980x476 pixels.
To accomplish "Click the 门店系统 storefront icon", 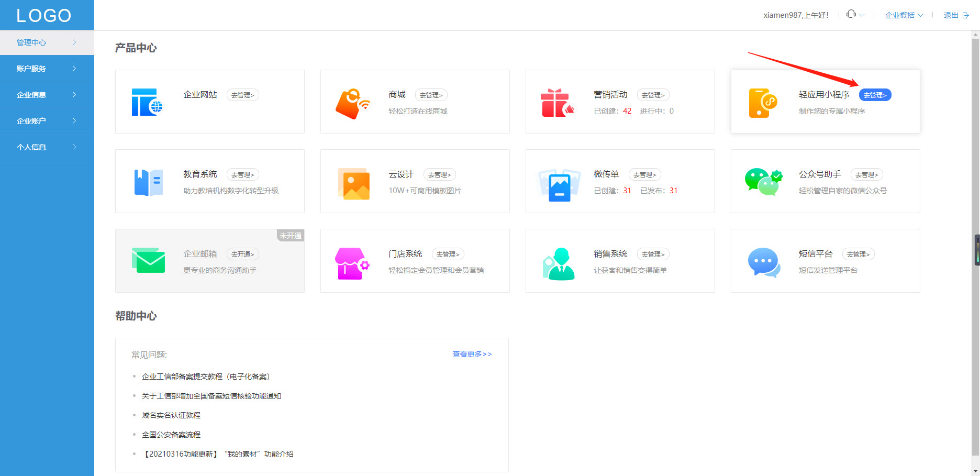I will pyautogui.click(x=352, y=263).
